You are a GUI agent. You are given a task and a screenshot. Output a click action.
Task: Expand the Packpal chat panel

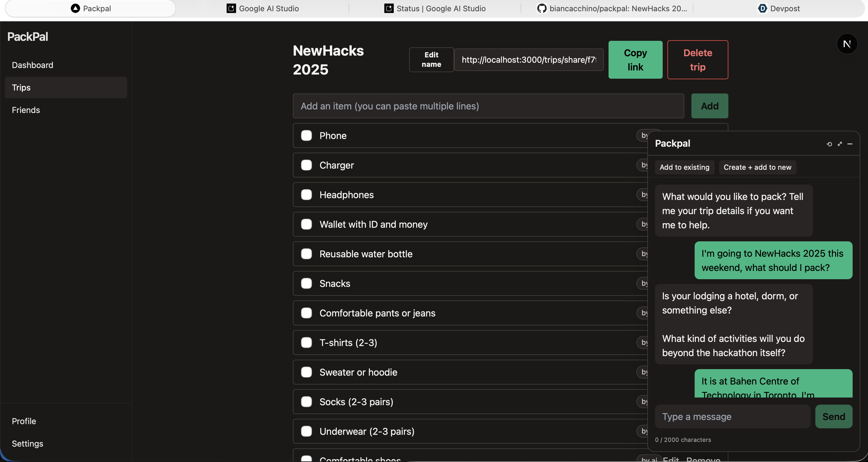tap(840, 144)
